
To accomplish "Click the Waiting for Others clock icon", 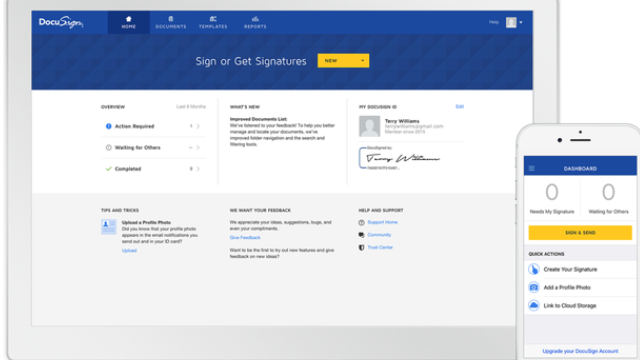I will click(x=109, y=147).
